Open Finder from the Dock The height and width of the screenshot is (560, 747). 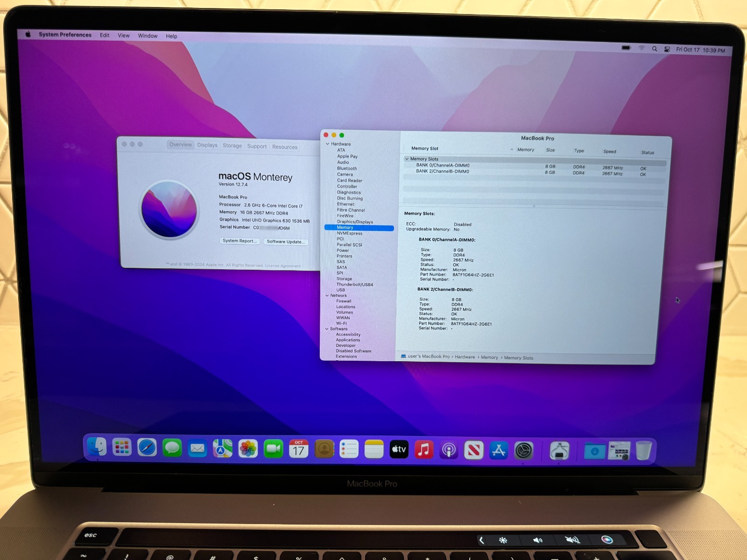pyautogui.click(x=97, y=448)
